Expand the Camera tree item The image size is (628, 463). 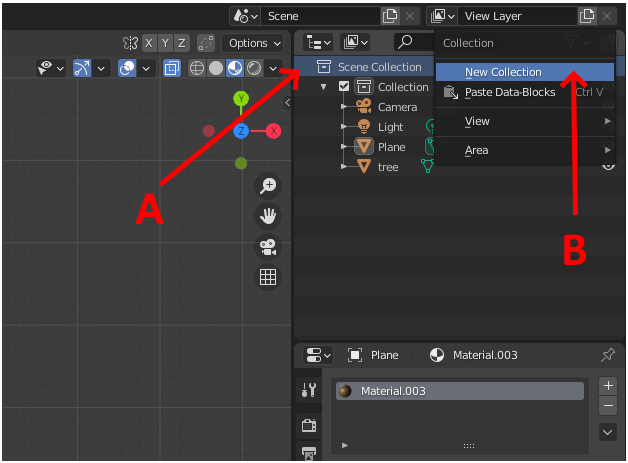coord(343,107)
